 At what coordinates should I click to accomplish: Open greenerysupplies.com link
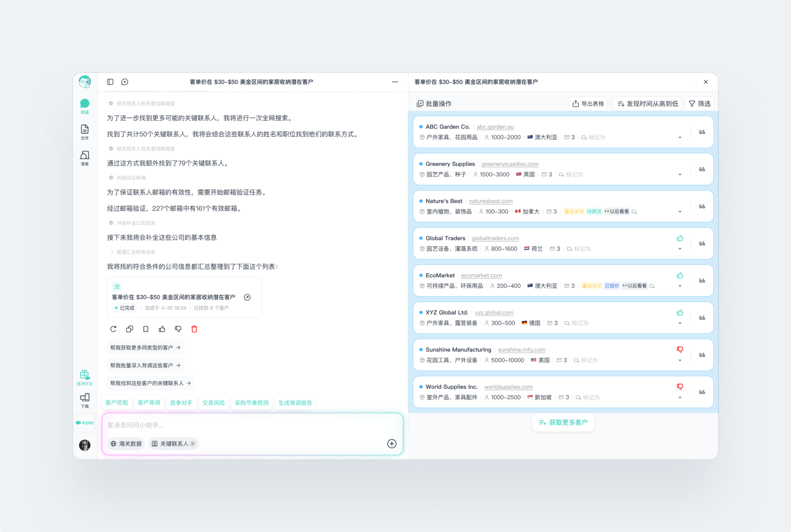click(x=510, y=164)
